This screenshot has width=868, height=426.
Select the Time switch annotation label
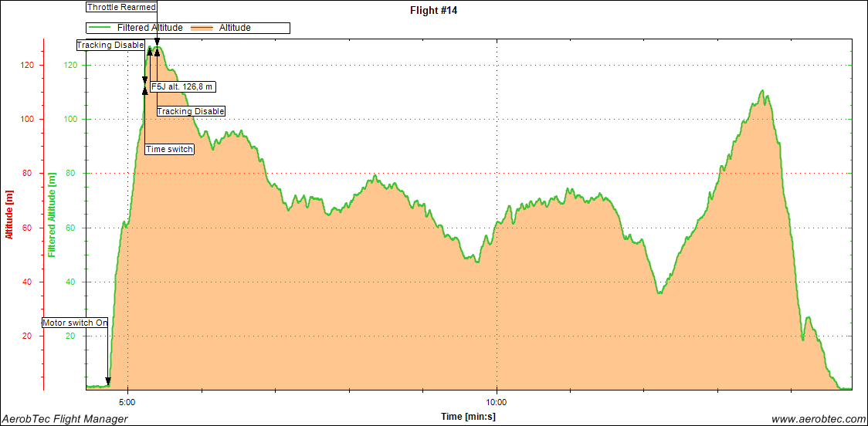click(169, 150)
